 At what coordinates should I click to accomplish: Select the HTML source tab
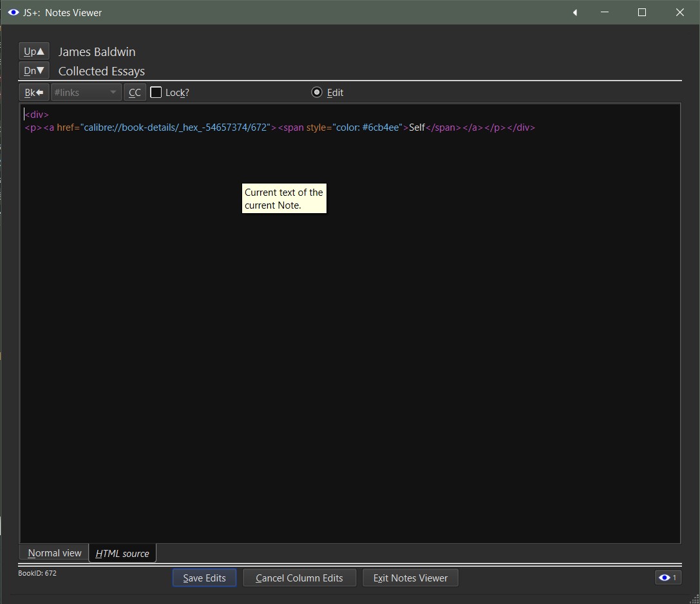[122, 553]
